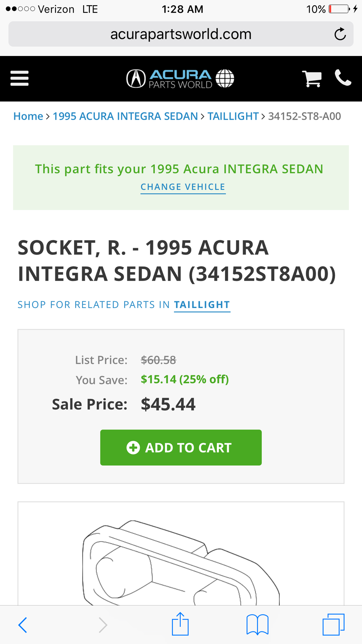Reload the page in Safari

[340, 34]
